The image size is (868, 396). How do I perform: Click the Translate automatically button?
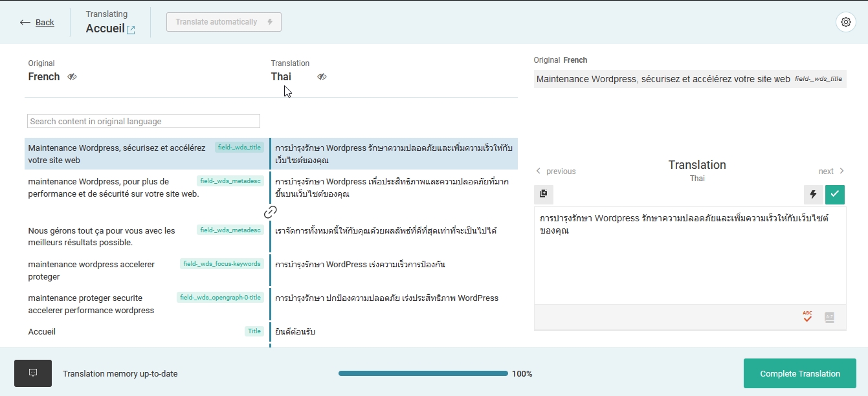tap(224, 22)
